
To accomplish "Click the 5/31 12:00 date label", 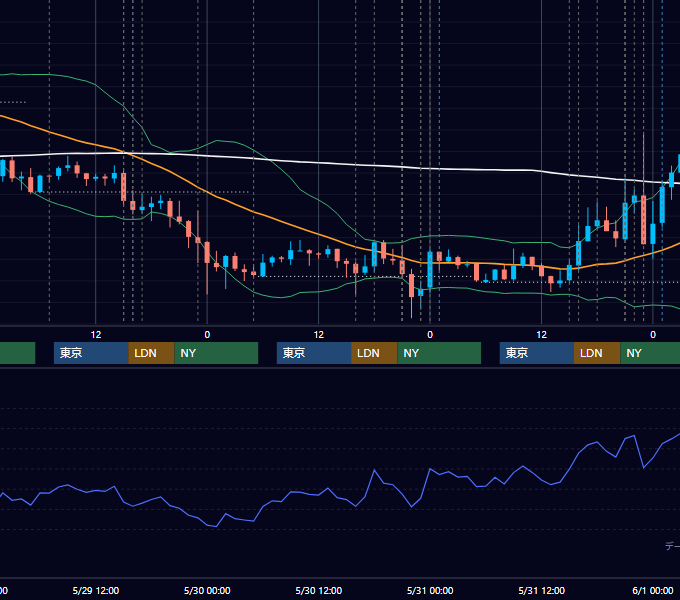I will pyautogui.click(x=541, y=590).
